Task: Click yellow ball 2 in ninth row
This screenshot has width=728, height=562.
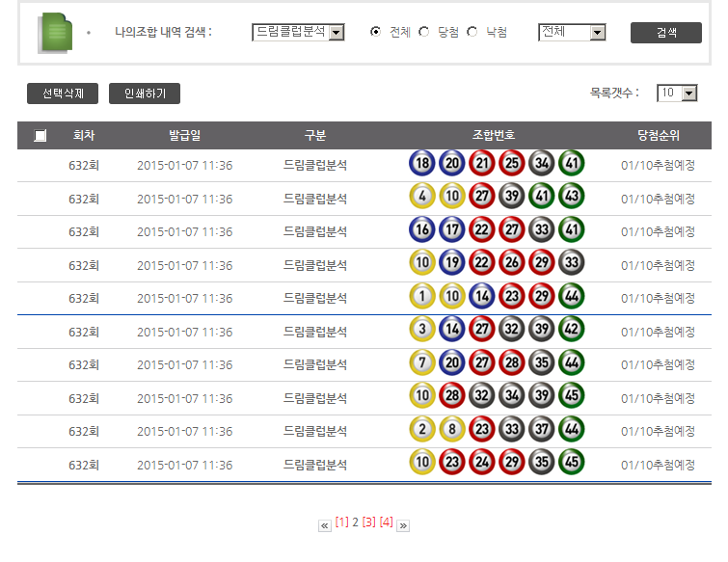Action: [x=421, y=430]
